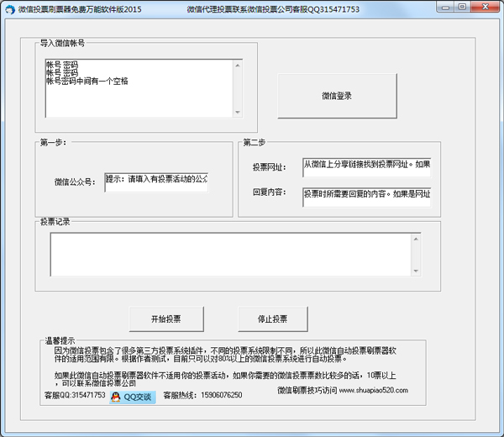
Task: Click the 微信公众号 label
Action: (75, 182)
